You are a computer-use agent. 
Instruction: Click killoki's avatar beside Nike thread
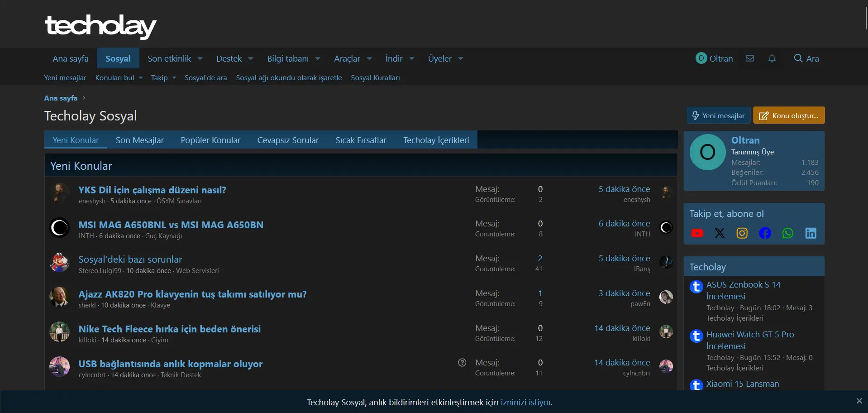59,332
